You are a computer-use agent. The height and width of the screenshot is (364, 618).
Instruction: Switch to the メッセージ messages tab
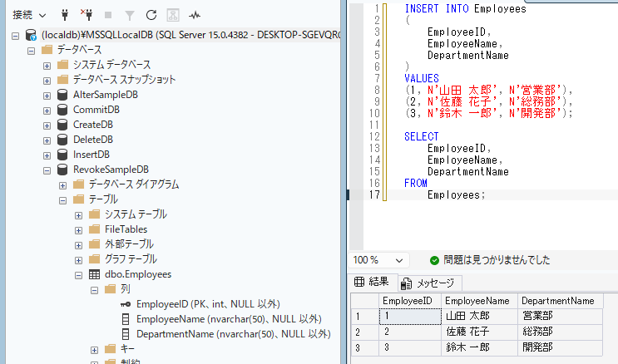point(429,283)
